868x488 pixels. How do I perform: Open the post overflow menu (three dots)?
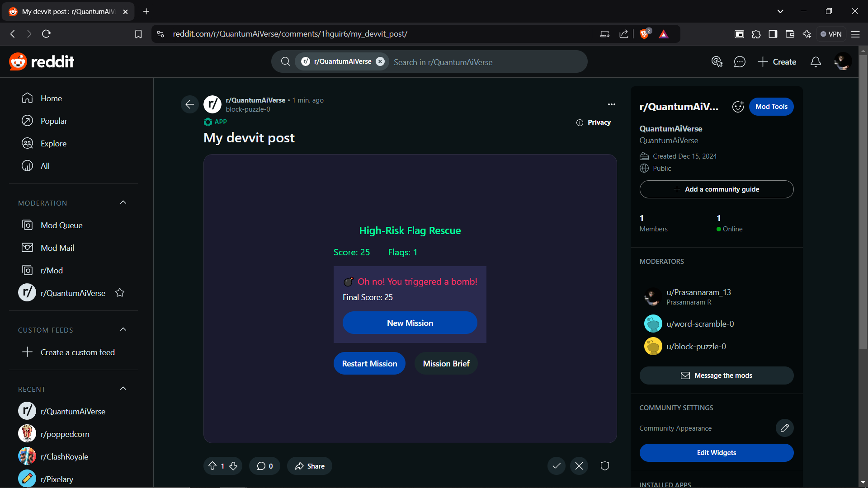click(611, 104)
